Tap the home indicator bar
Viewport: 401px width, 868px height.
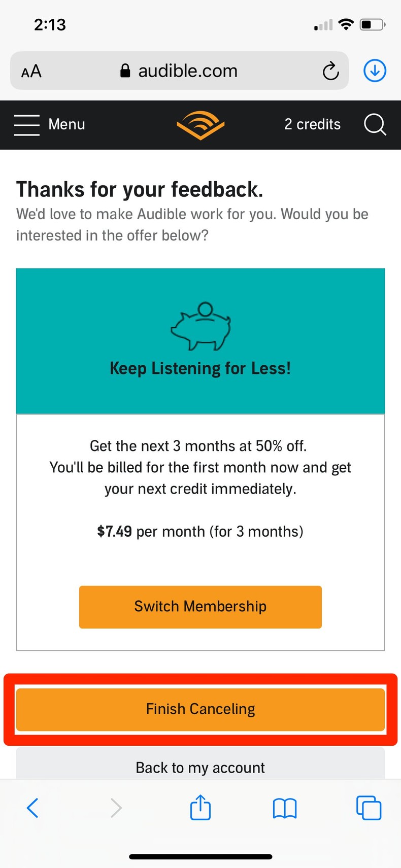(x=201, y=857)
